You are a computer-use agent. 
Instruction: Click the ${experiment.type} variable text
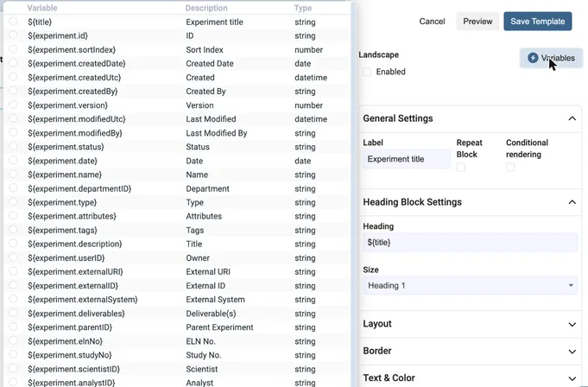pyautogui.click(x=62, y=202)
